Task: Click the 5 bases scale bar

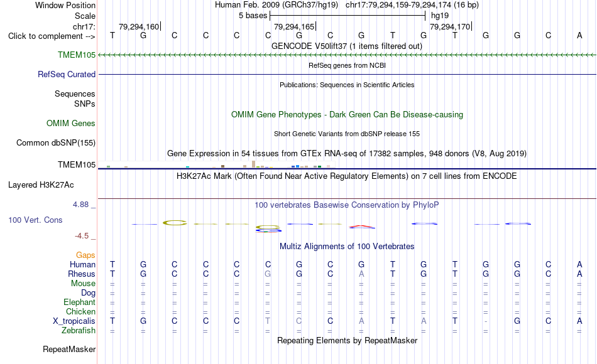Action: [x=348, y=16]
